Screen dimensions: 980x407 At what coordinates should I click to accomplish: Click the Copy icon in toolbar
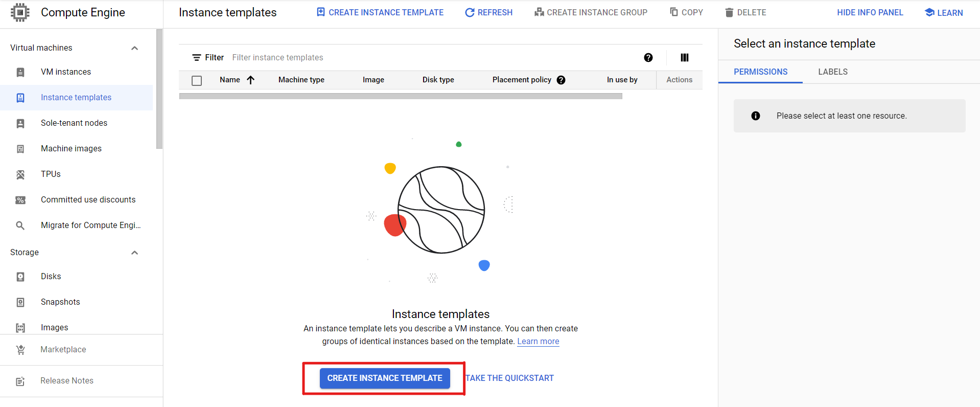(674, 12)
